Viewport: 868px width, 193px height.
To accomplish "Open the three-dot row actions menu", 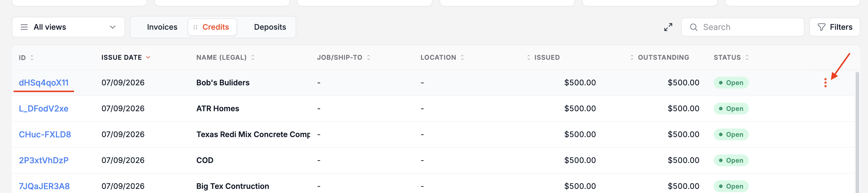I will pos(825,83).
